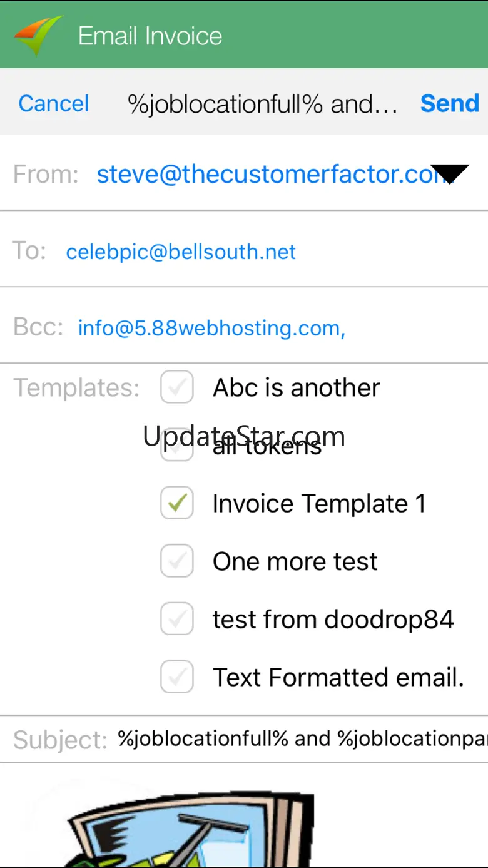Tick the 'Text Formatted email.' checkbox
Viewport: 488px width, 868px height.
pos(177,677)
